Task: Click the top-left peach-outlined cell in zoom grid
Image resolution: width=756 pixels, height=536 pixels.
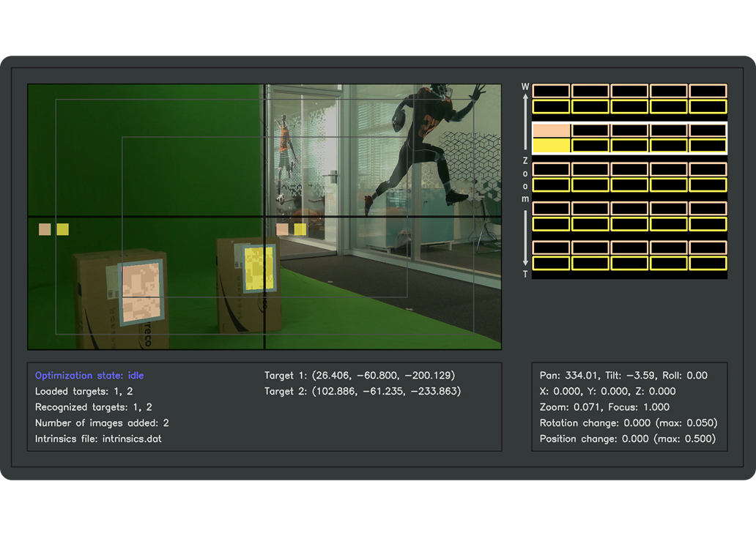Action: [551, 91]
